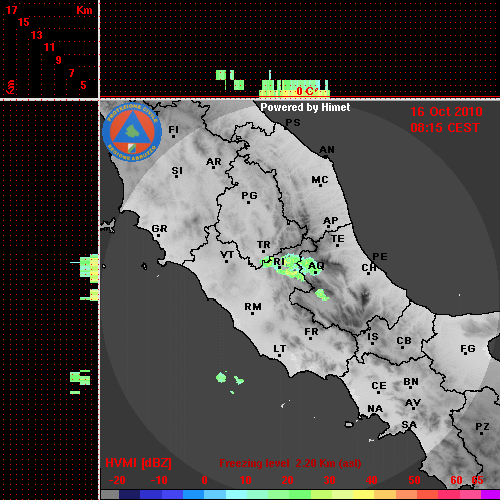Click the '0 C°' freezing marker label
Viewport: 500px width, 500px height.
point(306,91)
